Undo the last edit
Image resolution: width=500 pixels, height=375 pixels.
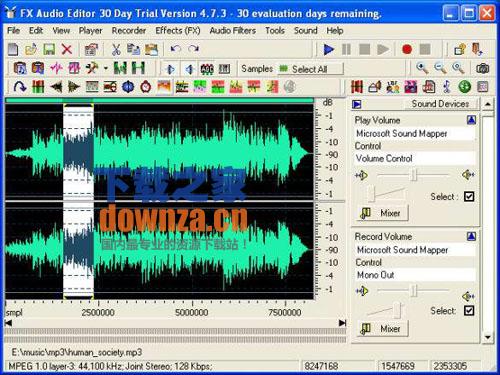[x=176, y=49]
